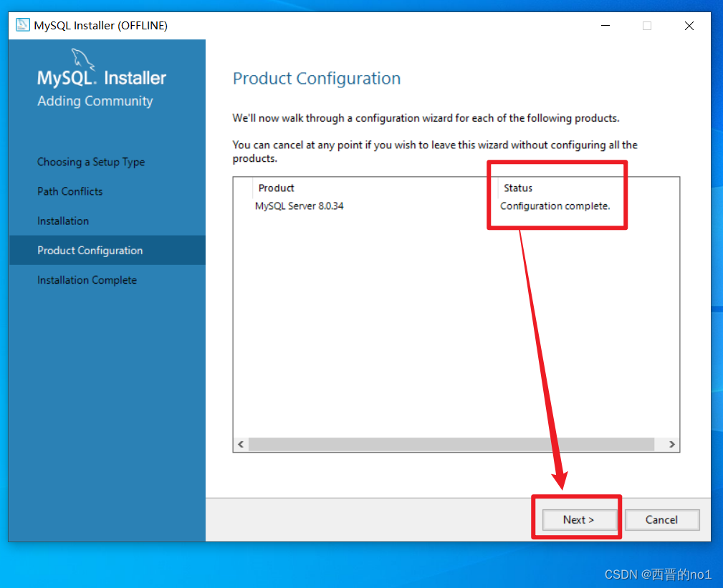Select the MySQL Server 8.0.34 row
723x588 pixels.
[456, 206]
